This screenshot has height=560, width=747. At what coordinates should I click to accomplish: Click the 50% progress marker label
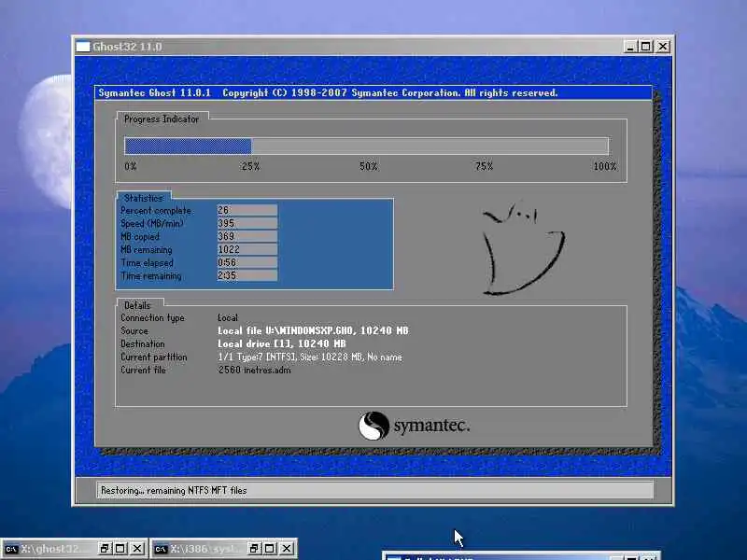368,166
